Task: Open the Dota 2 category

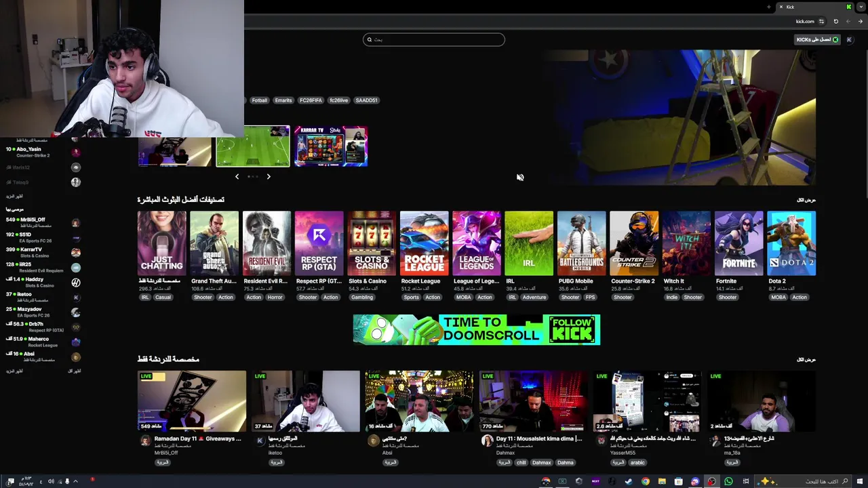Action: (x=791, y=243)
